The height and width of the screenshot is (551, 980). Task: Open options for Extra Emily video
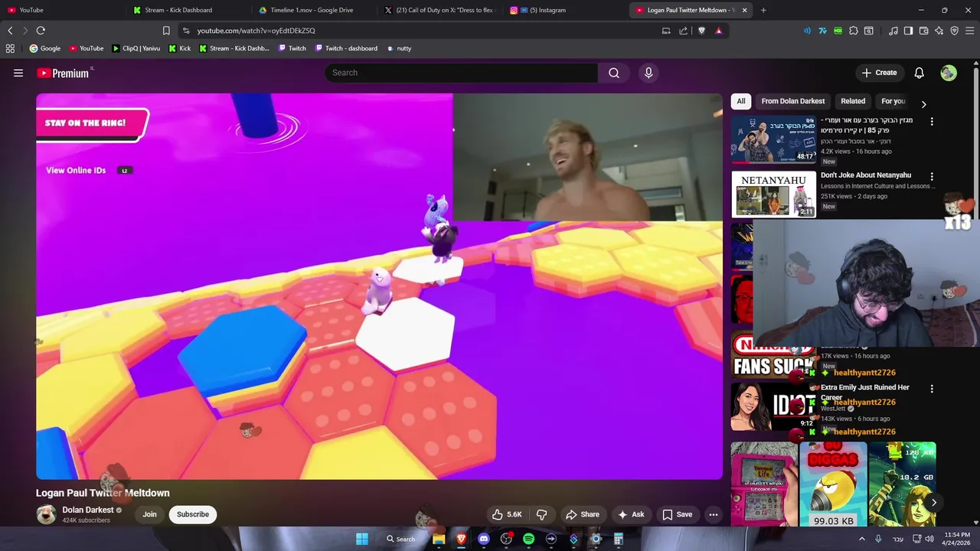[x=932, y=389]
